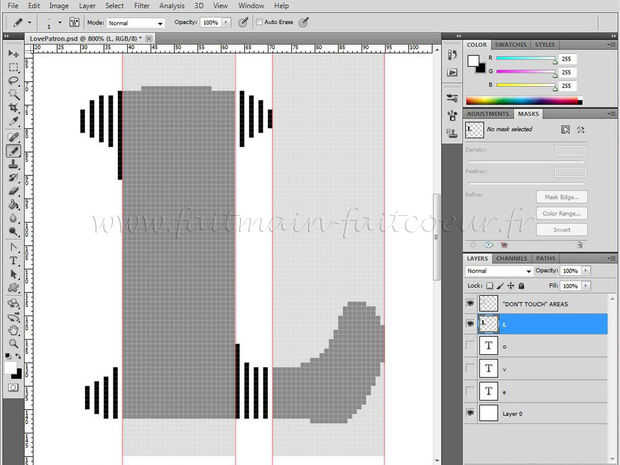Select the Pencil tool in toolbox
The width and height of the screenshot is (620, 465).
[x=14, y=150]
